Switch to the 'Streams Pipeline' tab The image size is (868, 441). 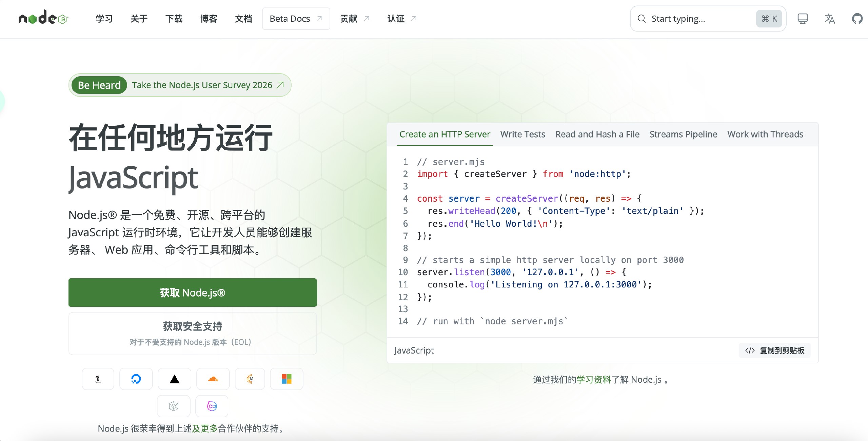click(x=683, y=134)
